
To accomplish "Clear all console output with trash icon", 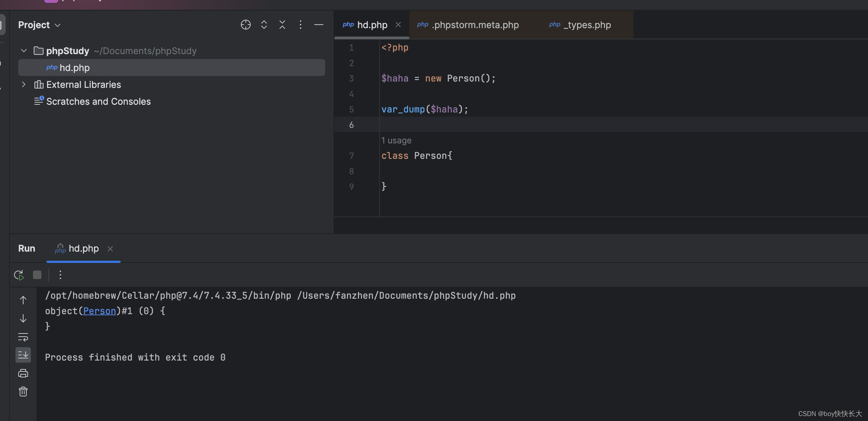I will tap(23, 391).
